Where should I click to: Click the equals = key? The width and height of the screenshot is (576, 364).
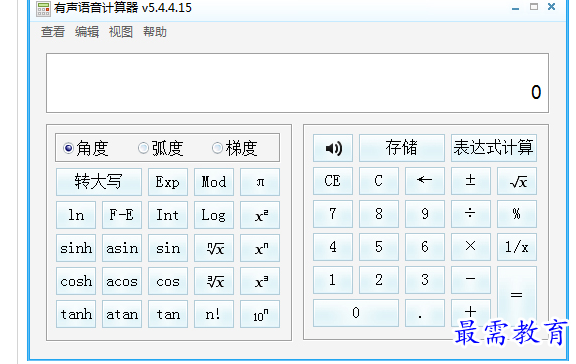(x=517, y=296)
